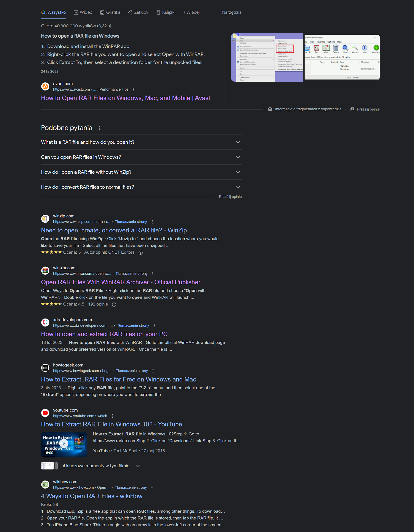The width and height of the screenshot is (414, 532).
Task: Expand "What is a RAR file" question
Action: [141, 142]
